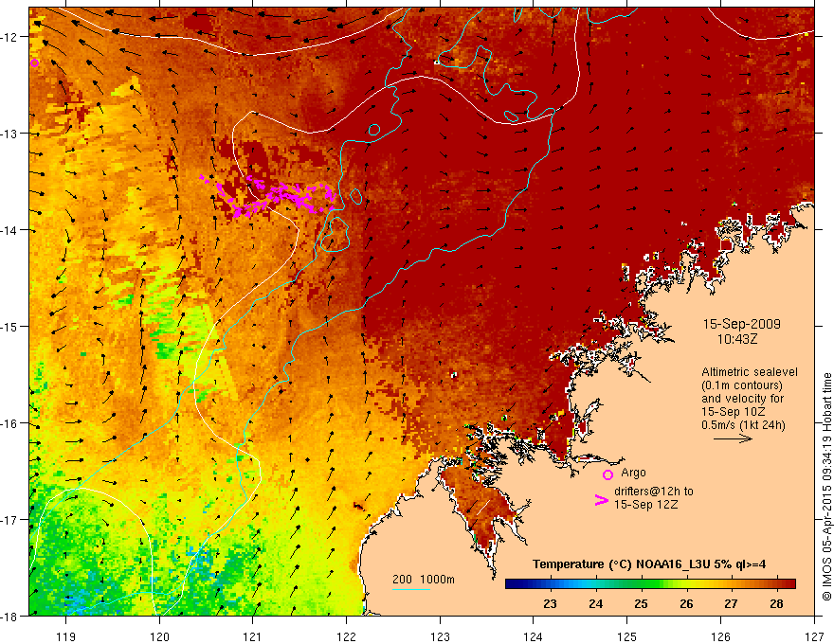This screenshot has height=644, width=834.
Task: Click the '(0.1m contours)' text
Action: click(742, 385)
